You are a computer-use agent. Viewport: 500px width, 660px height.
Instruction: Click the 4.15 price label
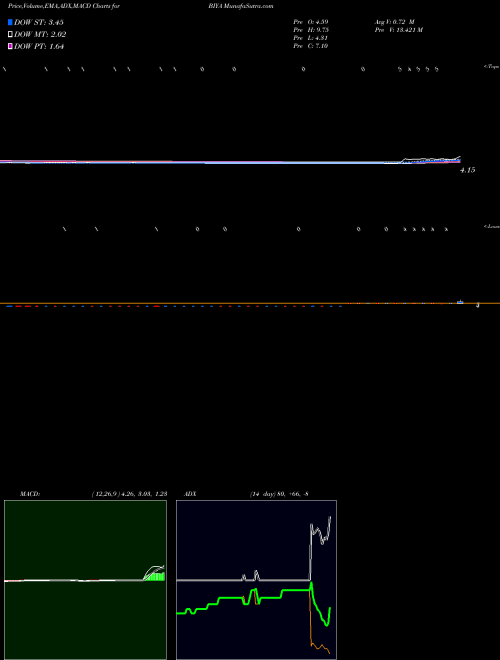coord(468,170)
